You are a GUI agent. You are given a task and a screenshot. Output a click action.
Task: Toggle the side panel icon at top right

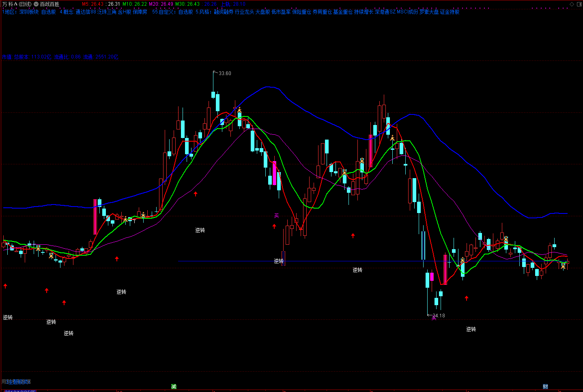[x=579, y=4]
